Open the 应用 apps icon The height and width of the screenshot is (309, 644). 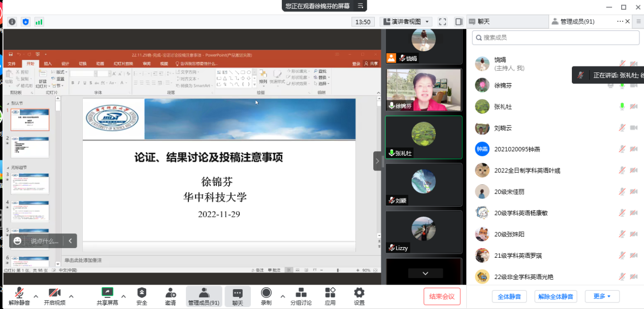[330, 293]
